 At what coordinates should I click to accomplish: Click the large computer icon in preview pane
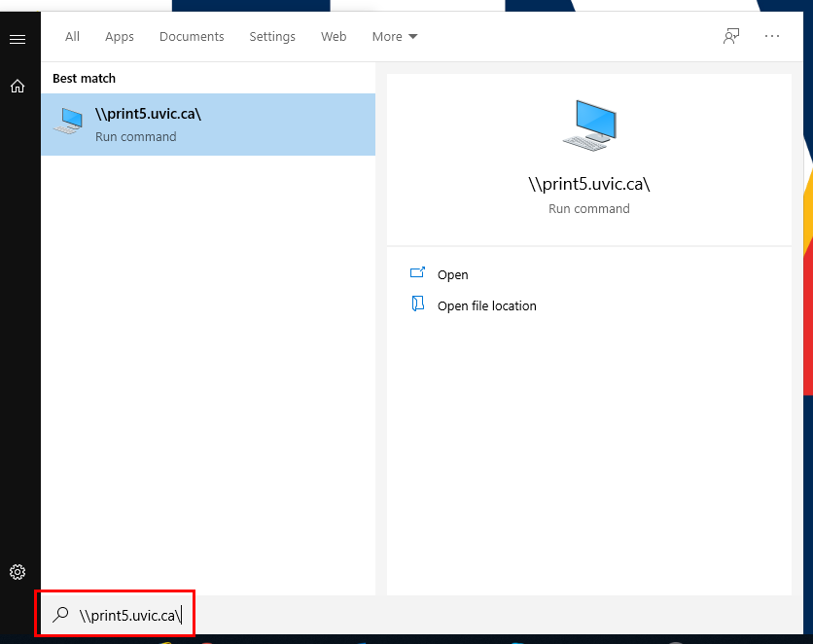click(589, 125)
